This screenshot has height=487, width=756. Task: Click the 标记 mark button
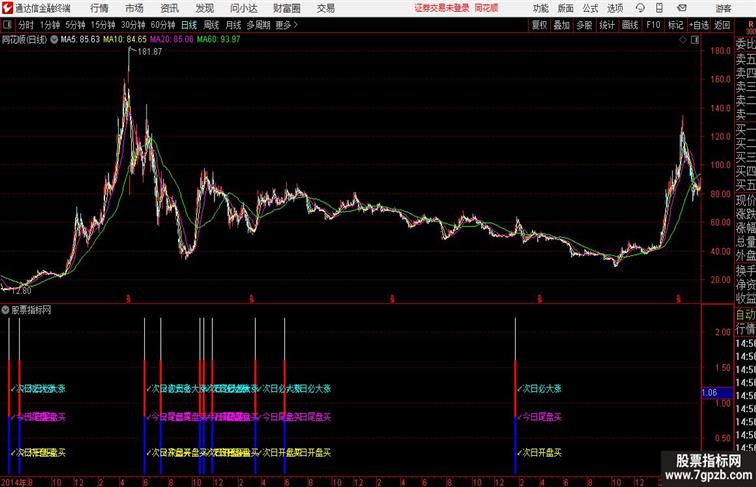point(675,25)
